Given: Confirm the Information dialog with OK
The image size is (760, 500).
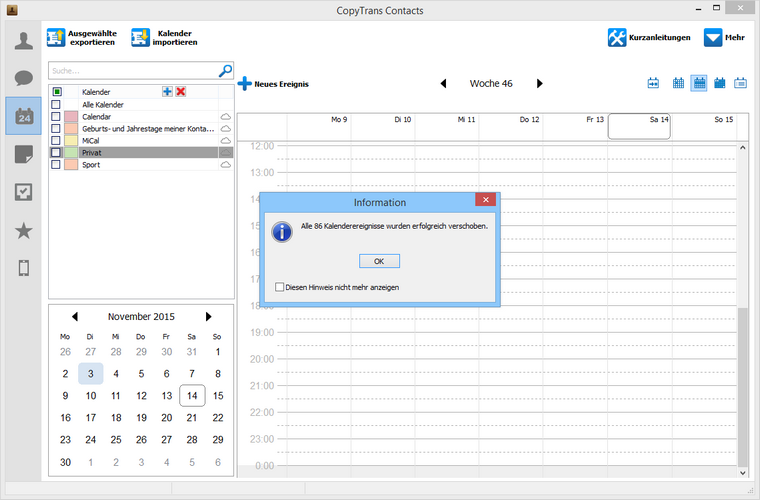Looking at the screenshot, I should [x=379, y=261].
